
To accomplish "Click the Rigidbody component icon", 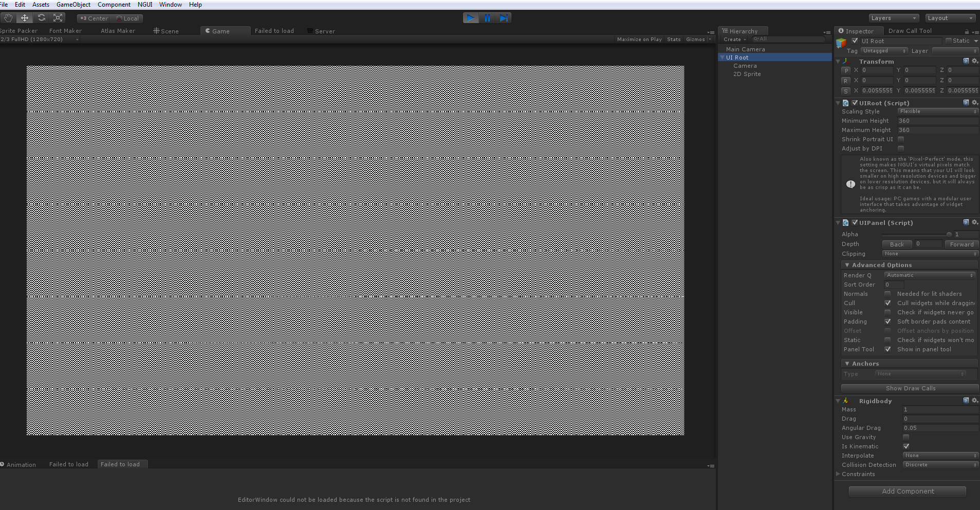I will click(845, 401).
